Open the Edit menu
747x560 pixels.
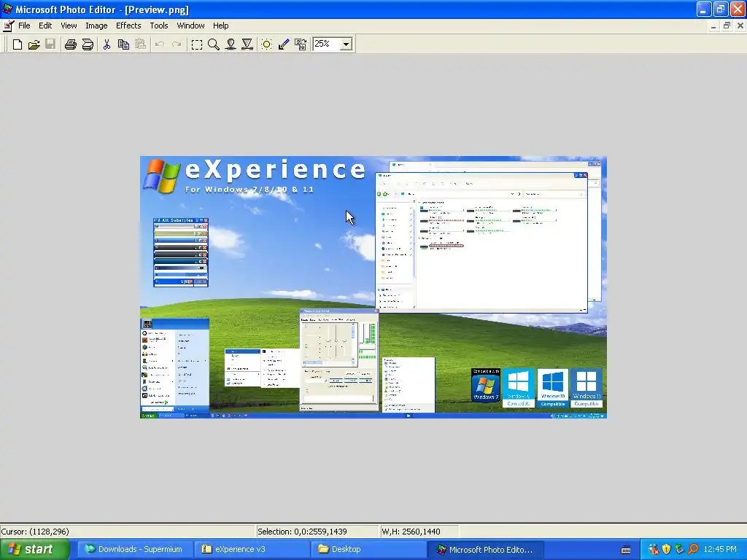45,26
